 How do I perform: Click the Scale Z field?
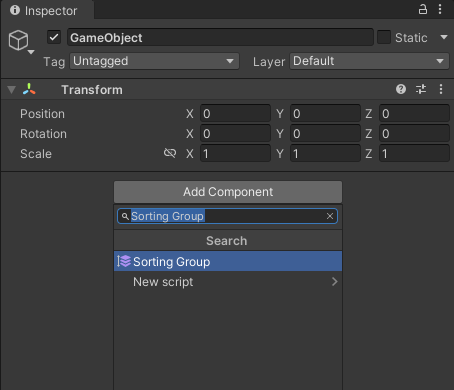click(x=414, y=154)
